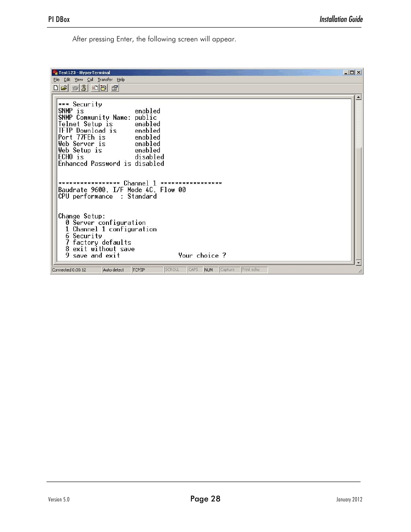Click the 'Enhanced Password is disabled' line
The width and height of the screenshot is (411, 532).
[111, 164]
